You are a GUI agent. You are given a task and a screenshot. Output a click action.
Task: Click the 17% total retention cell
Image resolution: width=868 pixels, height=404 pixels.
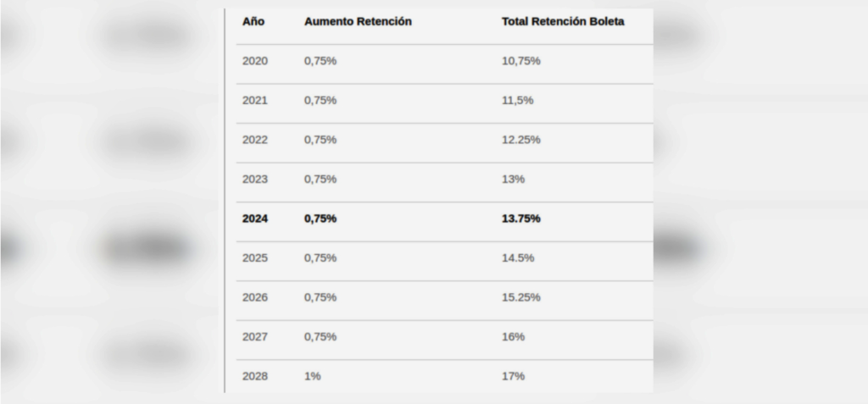click(514, 376)
